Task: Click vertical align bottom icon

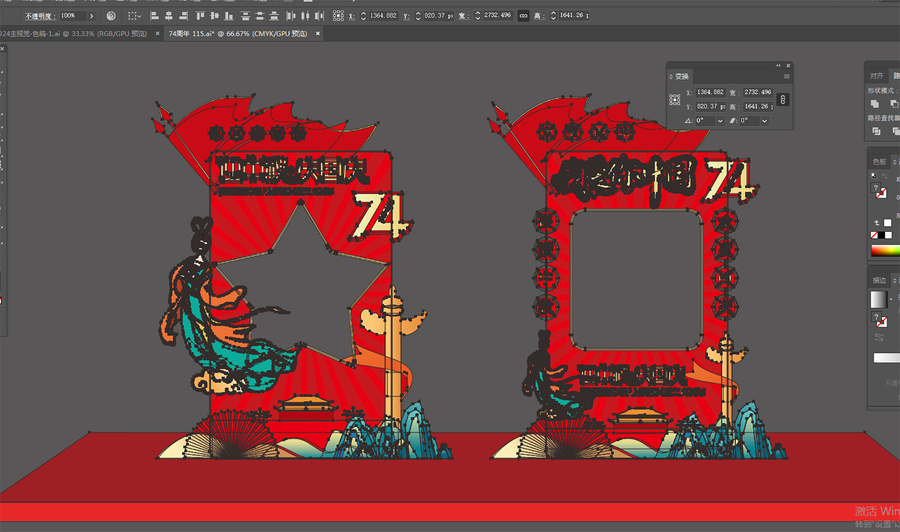Action: pos(229,16)
